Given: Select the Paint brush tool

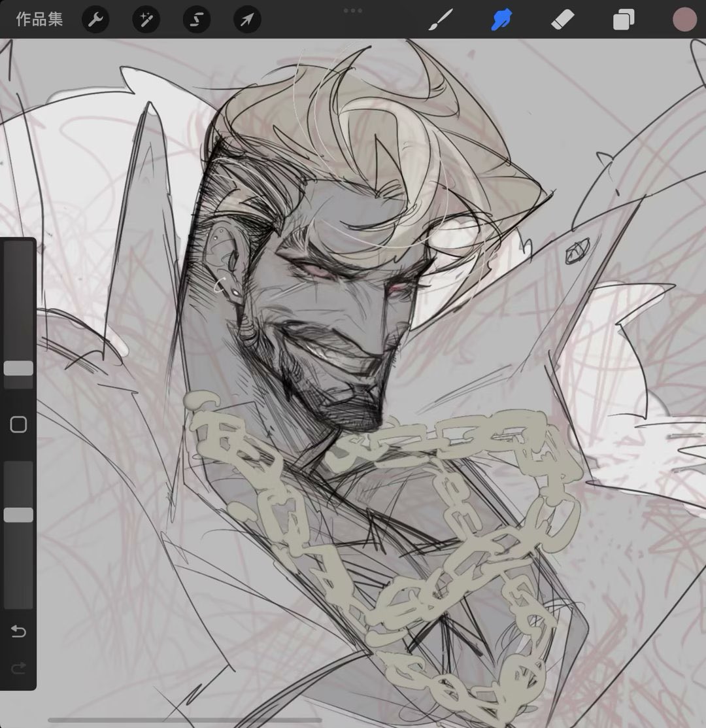Looking at the screenshot, I should click(x=441, y=20).
